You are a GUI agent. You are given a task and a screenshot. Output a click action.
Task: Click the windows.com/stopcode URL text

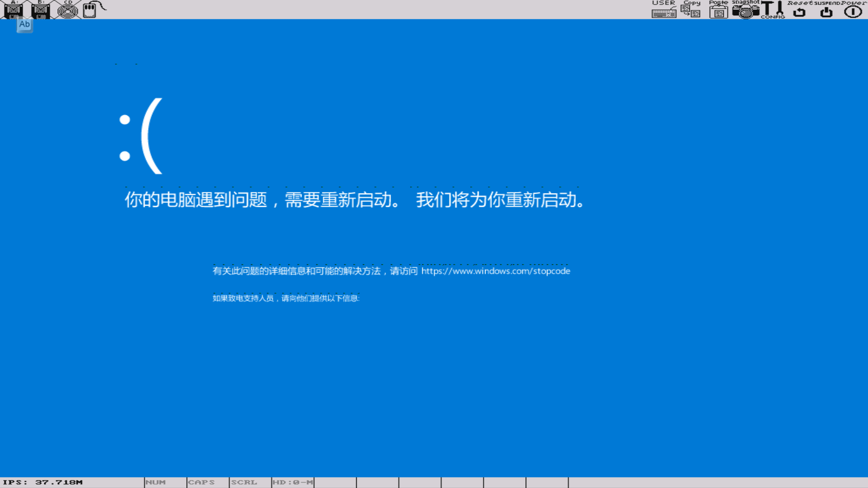coord(495,271)
